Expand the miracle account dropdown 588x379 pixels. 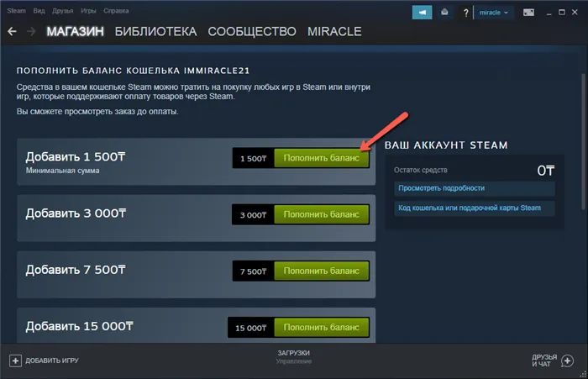point(494,13)
